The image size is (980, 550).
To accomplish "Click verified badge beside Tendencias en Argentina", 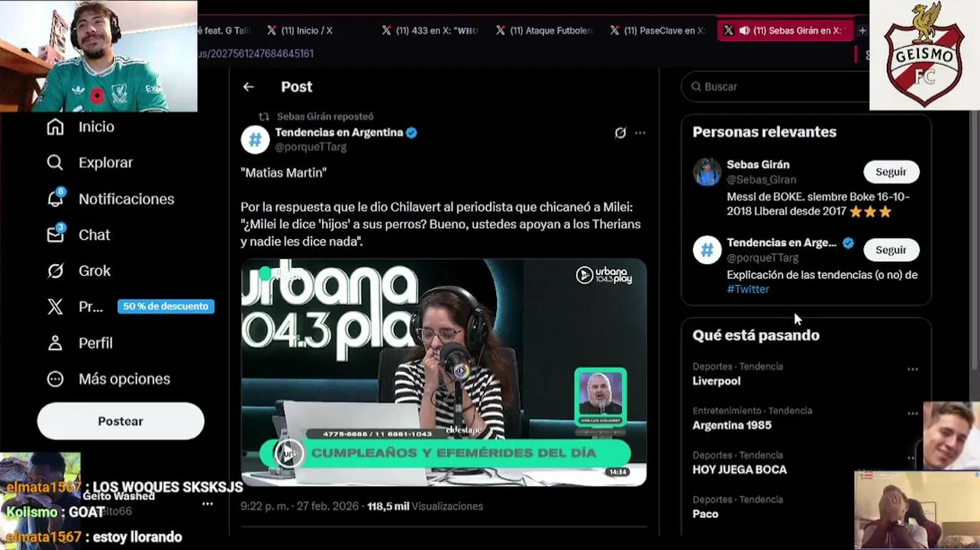I will tap(411, 133).
